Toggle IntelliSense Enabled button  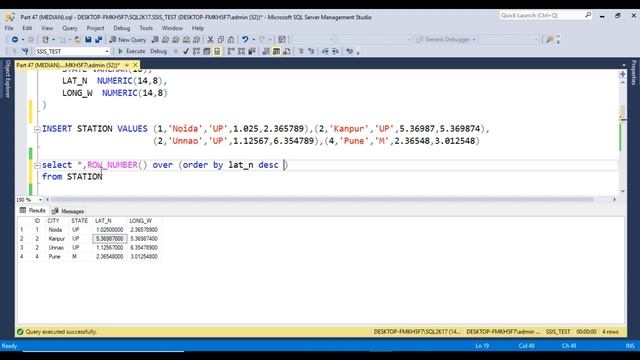tap(217, 51)
